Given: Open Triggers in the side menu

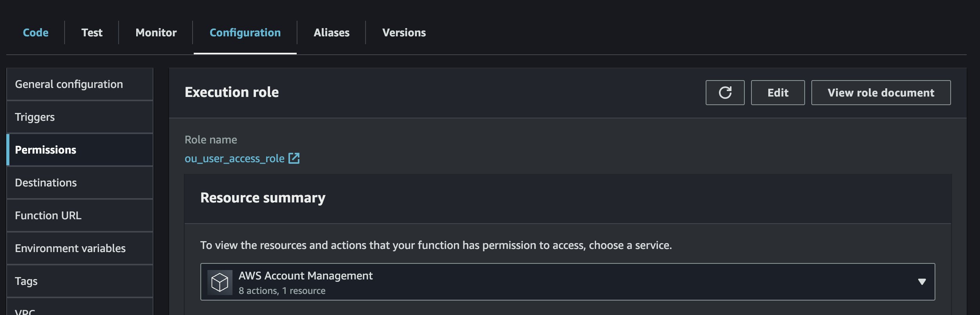Looking at the screenshot, I should 80,117.
